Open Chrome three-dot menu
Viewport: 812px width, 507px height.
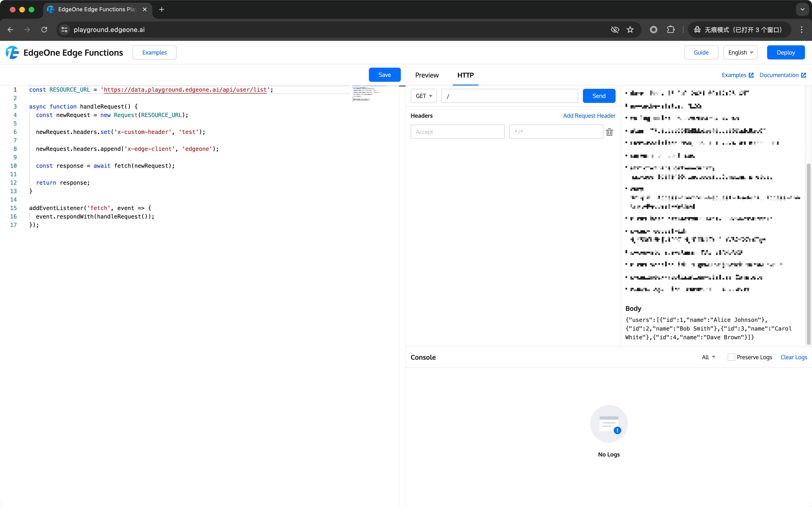[802, 30]
